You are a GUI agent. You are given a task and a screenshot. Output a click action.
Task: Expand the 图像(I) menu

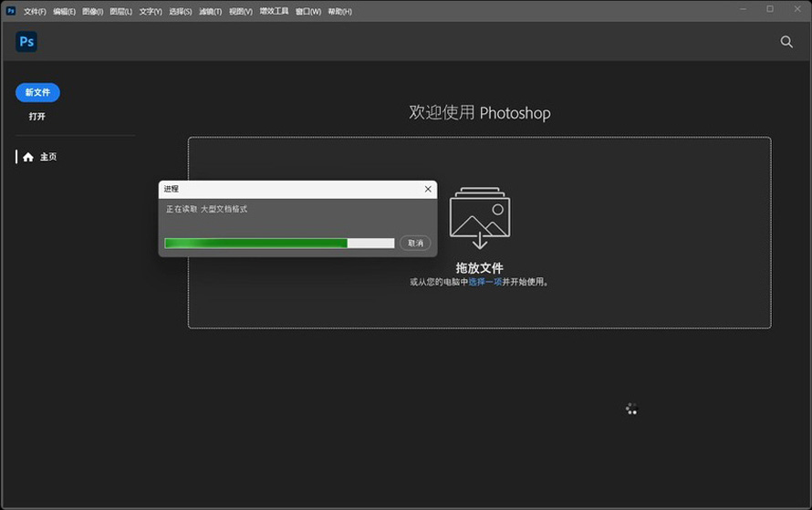click(x=93, y=12)
